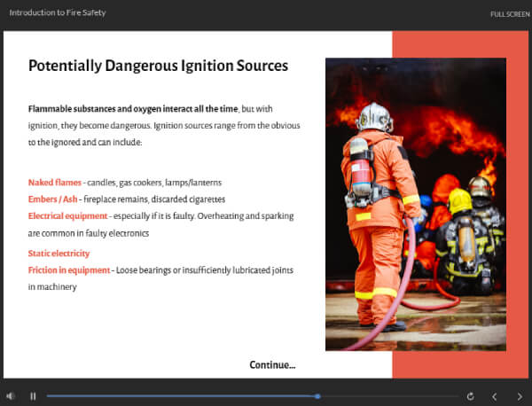Select the 'Naked flames' red term

point(54,182)
